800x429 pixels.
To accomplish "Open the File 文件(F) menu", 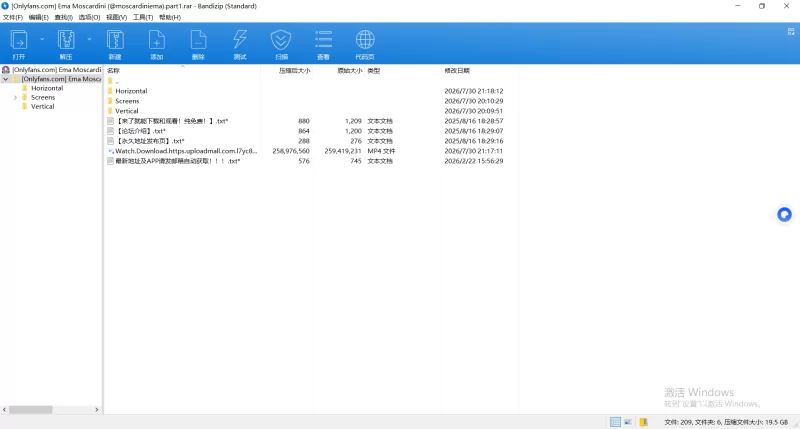I will [13, 17].
